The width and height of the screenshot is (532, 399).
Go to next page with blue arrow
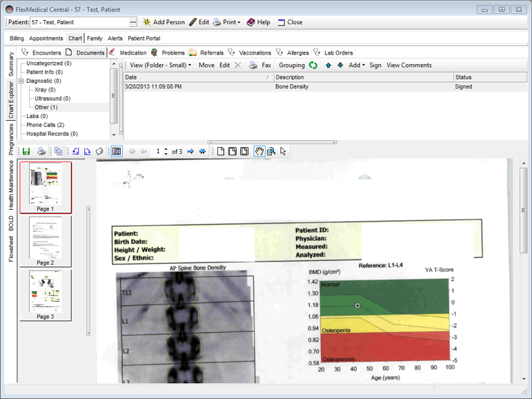[x=190, y=151]
